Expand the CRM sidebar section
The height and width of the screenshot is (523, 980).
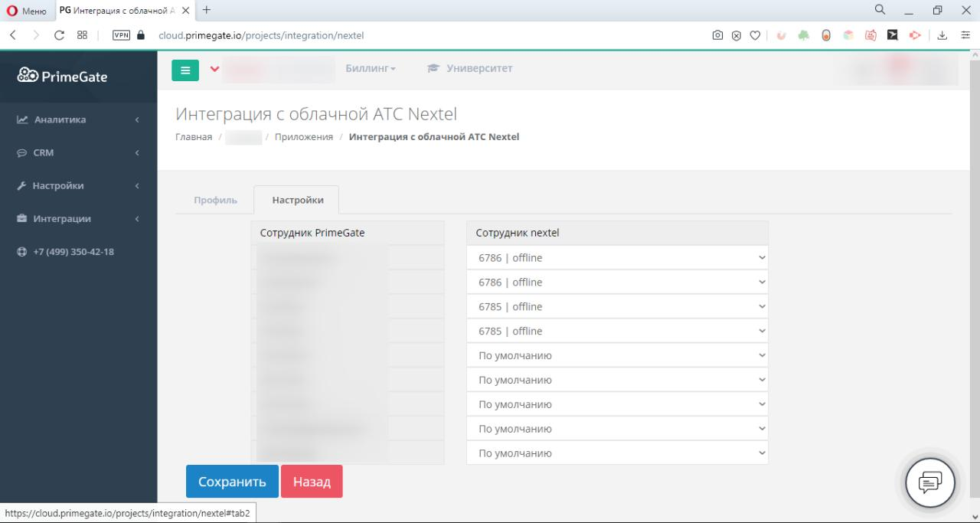[x=78, y=152]
